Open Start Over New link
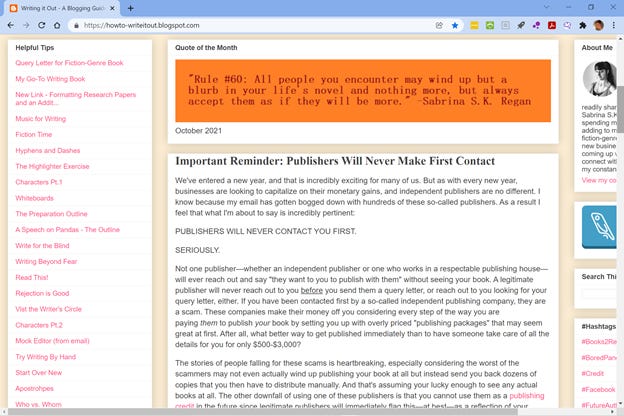This screenshot has width=624, height=416. point(39,373)
